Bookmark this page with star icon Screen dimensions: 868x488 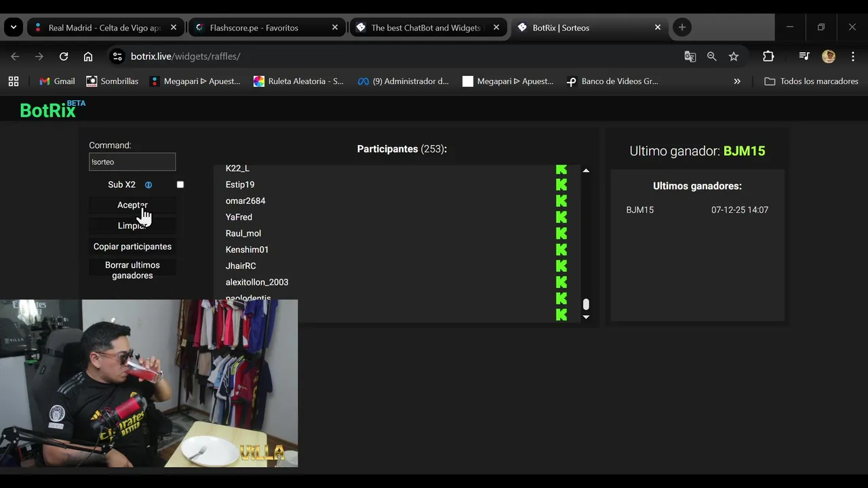tap(734, 56)
